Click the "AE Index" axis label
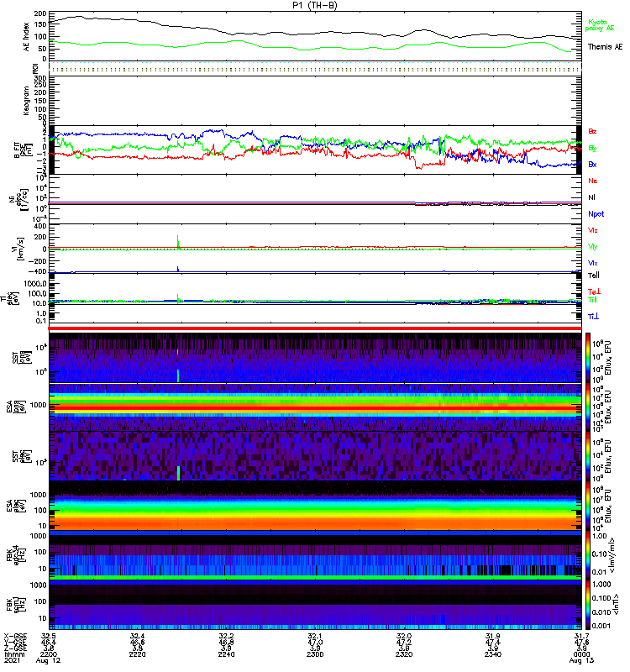Image resolution: width=630 pixels, height=672 pixels. pyautogui.click(x=27, y=37)
